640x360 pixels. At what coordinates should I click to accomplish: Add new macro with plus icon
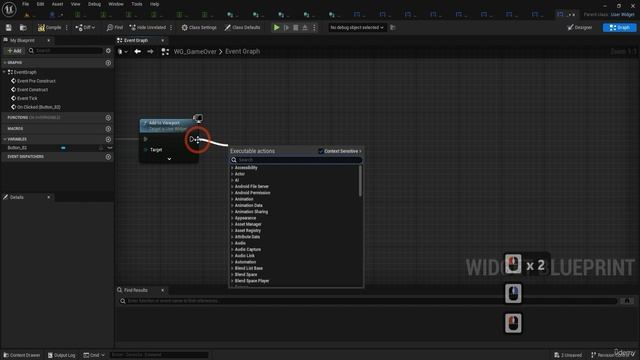108,129
